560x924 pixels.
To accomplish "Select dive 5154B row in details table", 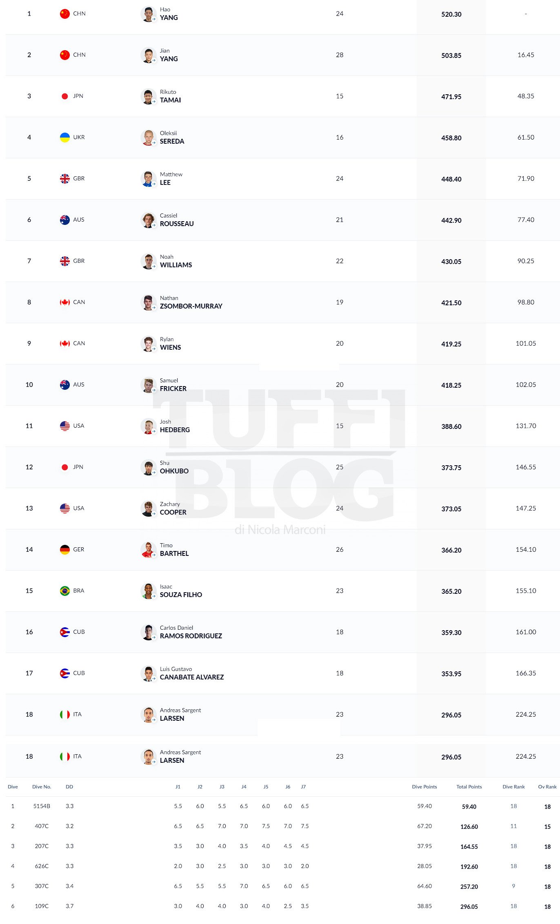I will (x=282, y=806).
